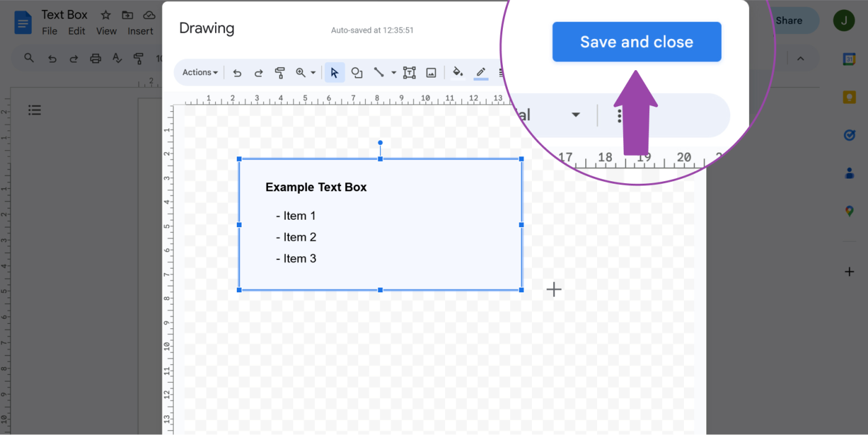Open the Edit menu
Image resolution: width=868 pixels, height=435 pixels.
tap(77, 31)
